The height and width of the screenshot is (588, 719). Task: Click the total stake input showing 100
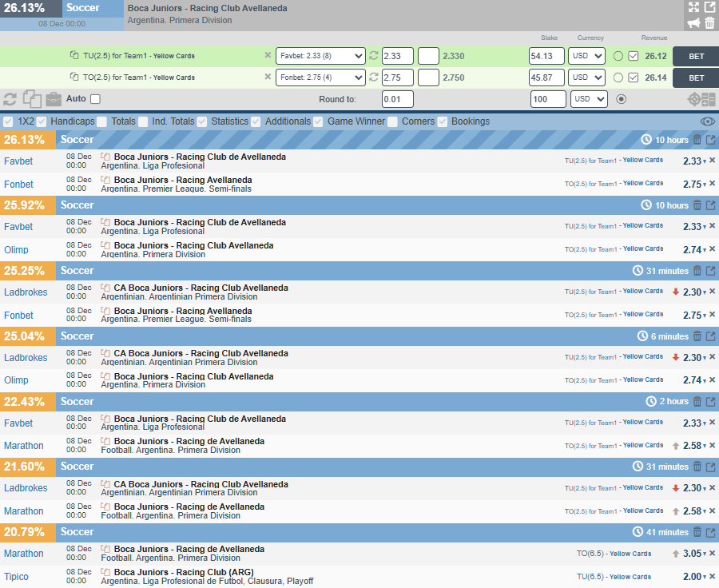(x=548, y=99)
